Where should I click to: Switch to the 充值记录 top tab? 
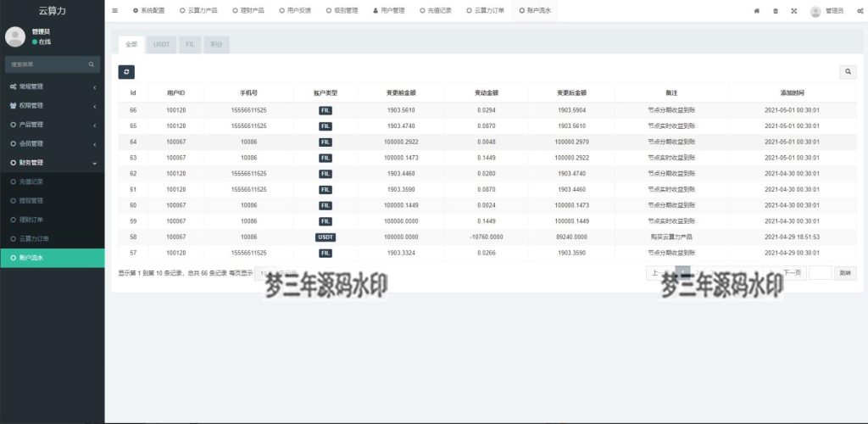(x=436, y=10)
